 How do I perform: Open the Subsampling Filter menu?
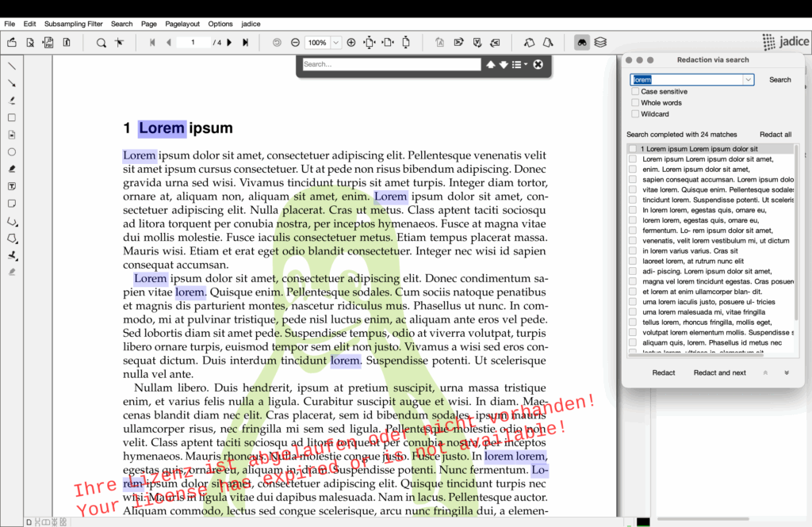coord(73,25)
